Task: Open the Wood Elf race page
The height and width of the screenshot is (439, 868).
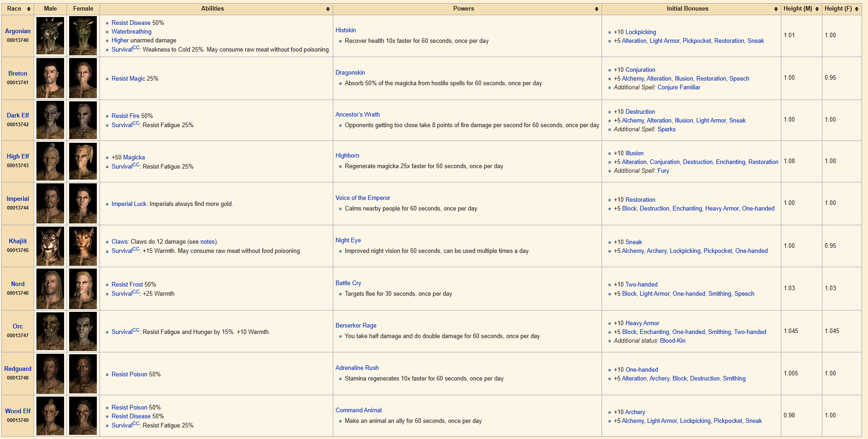Action: click(18, 411)
